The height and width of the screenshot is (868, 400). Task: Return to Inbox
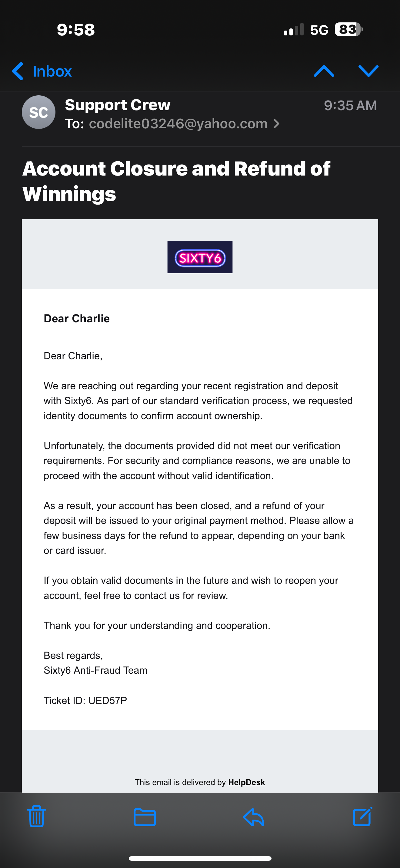[52, 71]
